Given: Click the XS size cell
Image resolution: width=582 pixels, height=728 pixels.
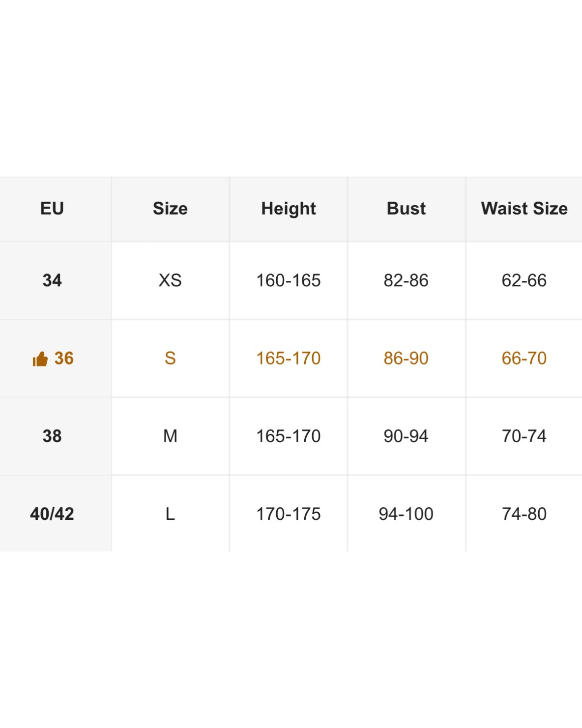Looking at the screenshot, I should 170,280.
